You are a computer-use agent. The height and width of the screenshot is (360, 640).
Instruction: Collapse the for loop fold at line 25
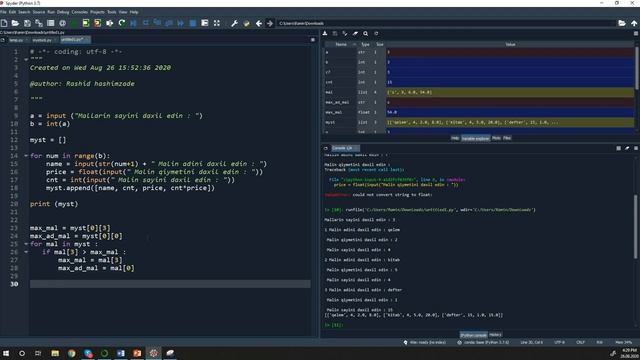[x=26, y=244]
